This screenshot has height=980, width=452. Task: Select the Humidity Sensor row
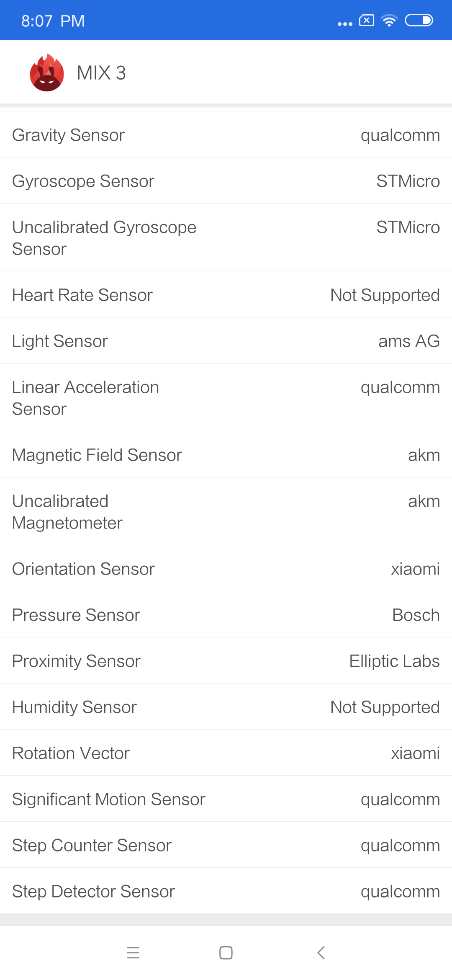pos(226,707)
